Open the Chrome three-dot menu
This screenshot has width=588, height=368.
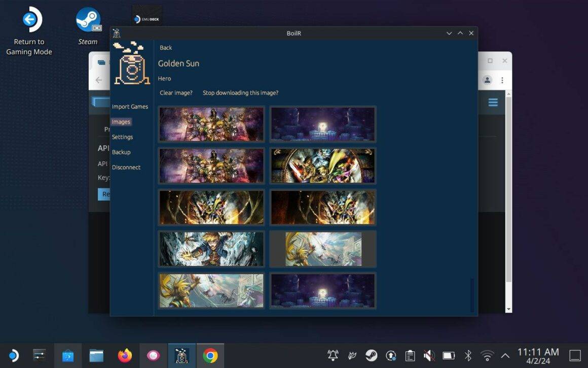502,80
